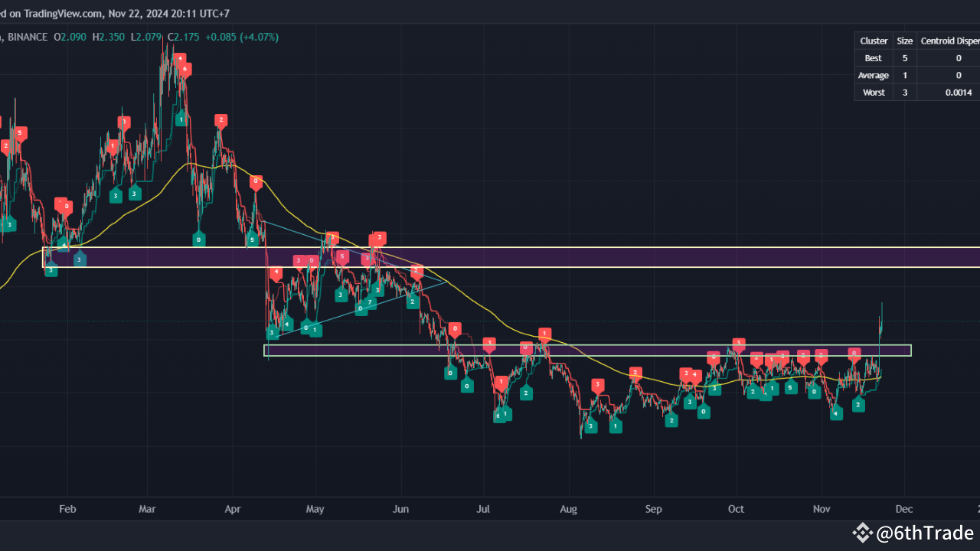This screenshot has height=551, width=980.
Task: Click the red "1" marker above the July resistance box
Action: click(x=545, y=334)
